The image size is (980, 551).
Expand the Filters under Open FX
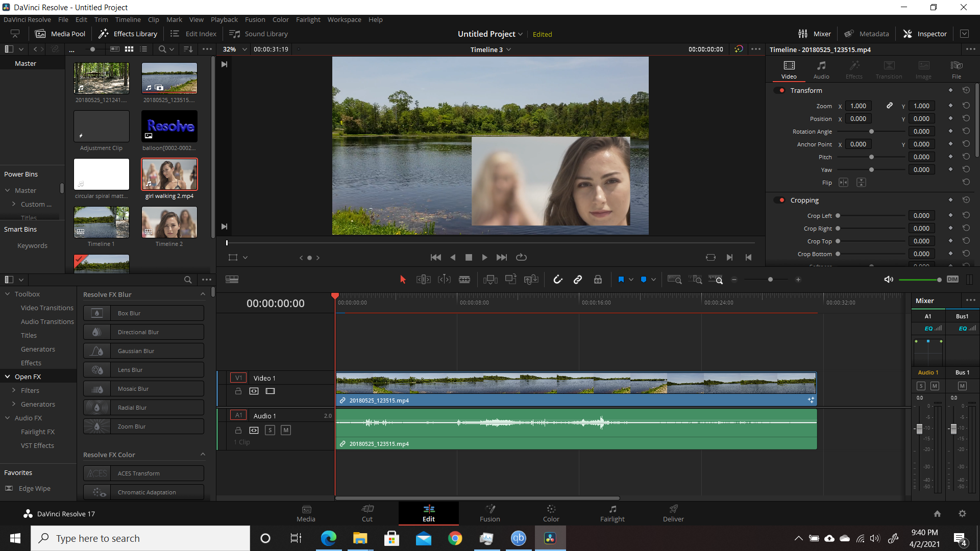tap(14, 390)
